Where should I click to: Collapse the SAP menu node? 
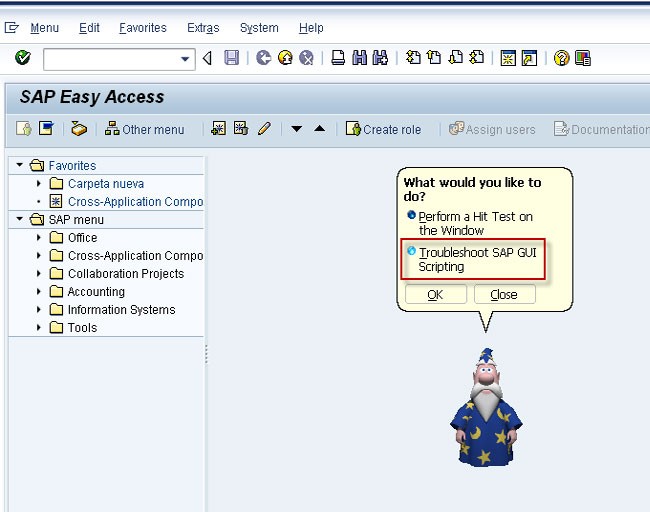(19, 219)
